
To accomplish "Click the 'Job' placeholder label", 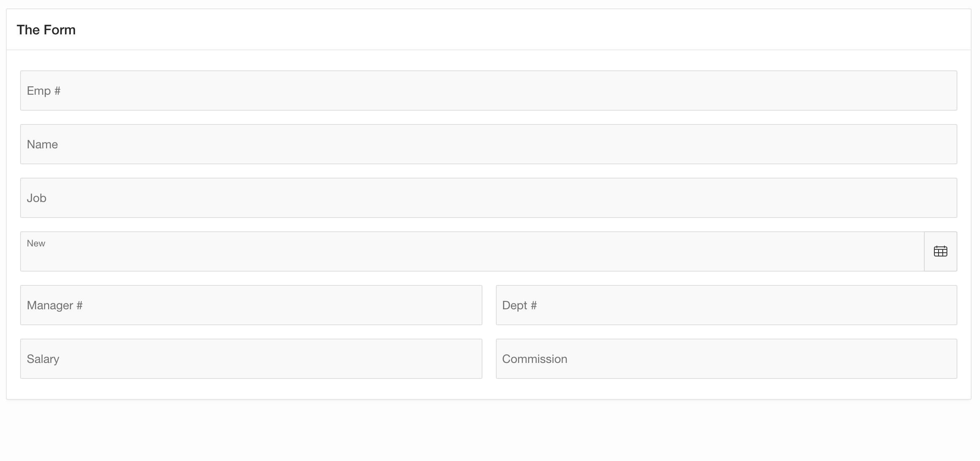I will point(36,198).
